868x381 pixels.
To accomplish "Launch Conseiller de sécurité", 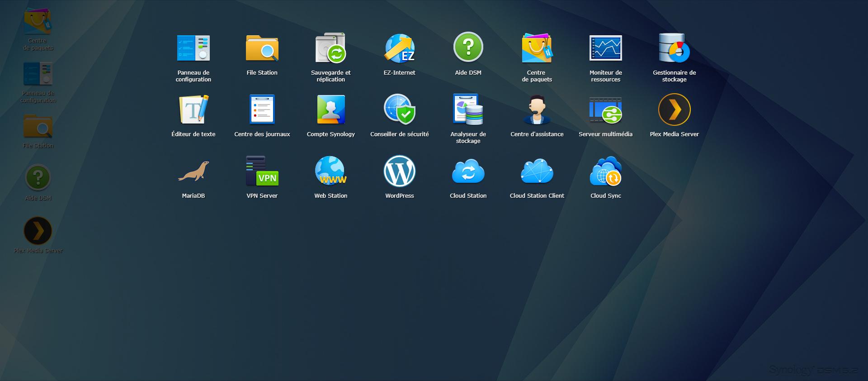I will point(399,110).
